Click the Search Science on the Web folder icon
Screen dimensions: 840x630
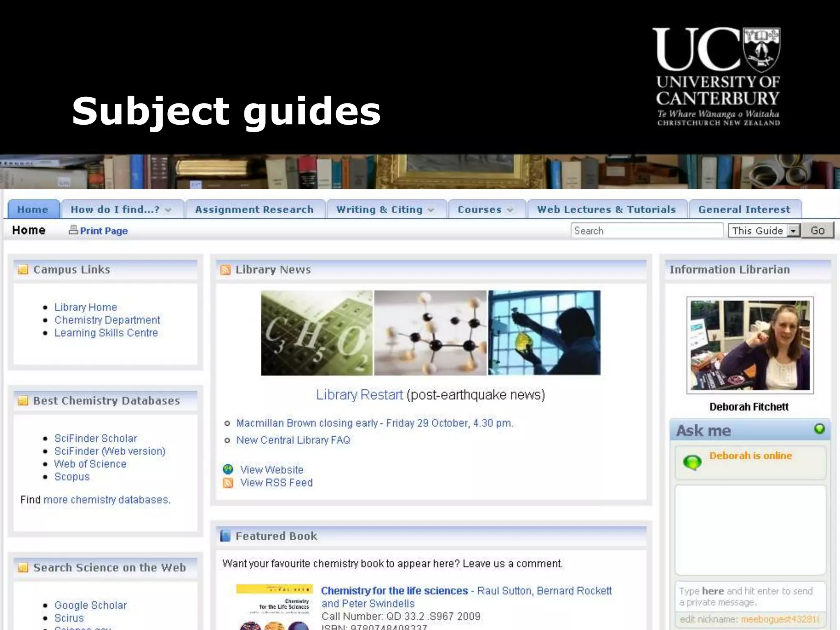click(x=23, y=568)
